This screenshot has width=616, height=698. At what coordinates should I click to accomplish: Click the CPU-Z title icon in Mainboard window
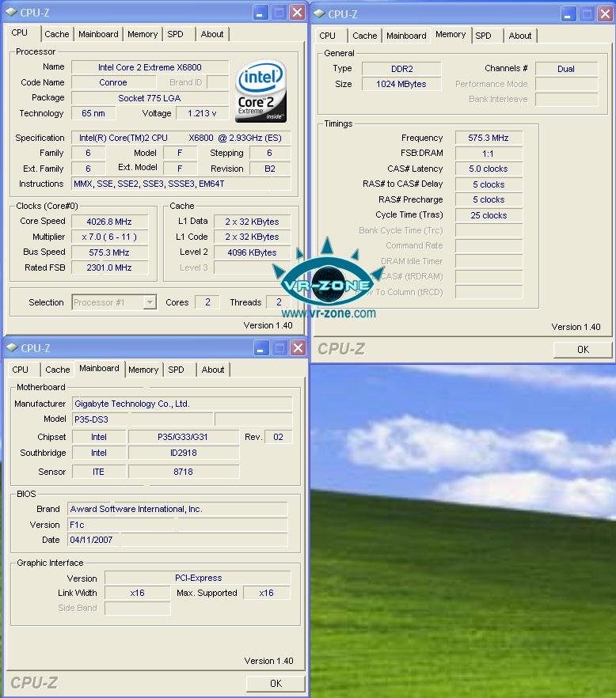click(x=12, y=347)
